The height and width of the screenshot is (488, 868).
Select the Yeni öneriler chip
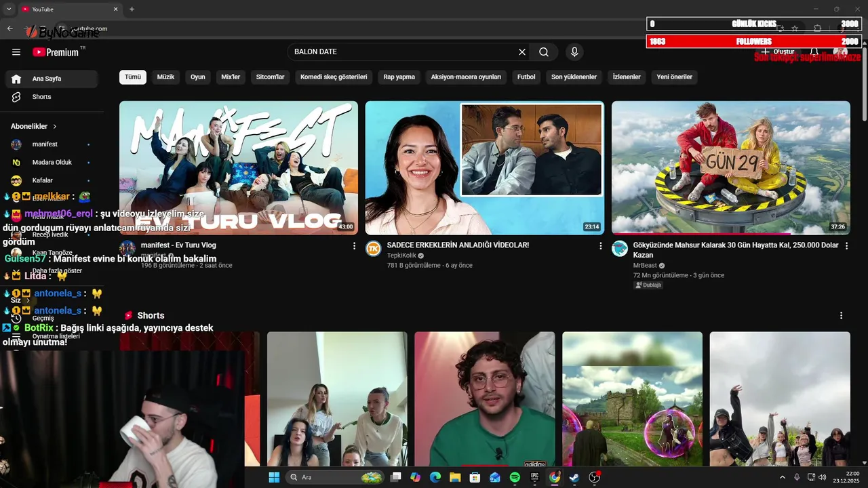[x=674, y=77]
